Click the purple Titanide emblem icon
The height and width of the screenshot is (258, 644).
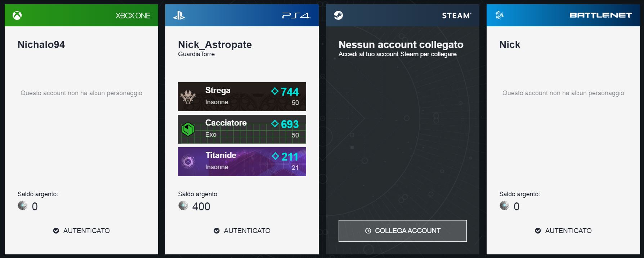(x=188, y=162)
